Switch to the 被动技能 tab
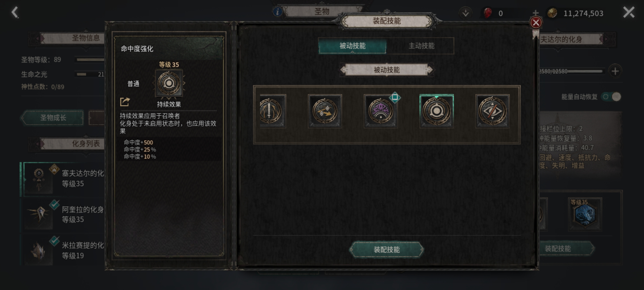 coord(352,46)
